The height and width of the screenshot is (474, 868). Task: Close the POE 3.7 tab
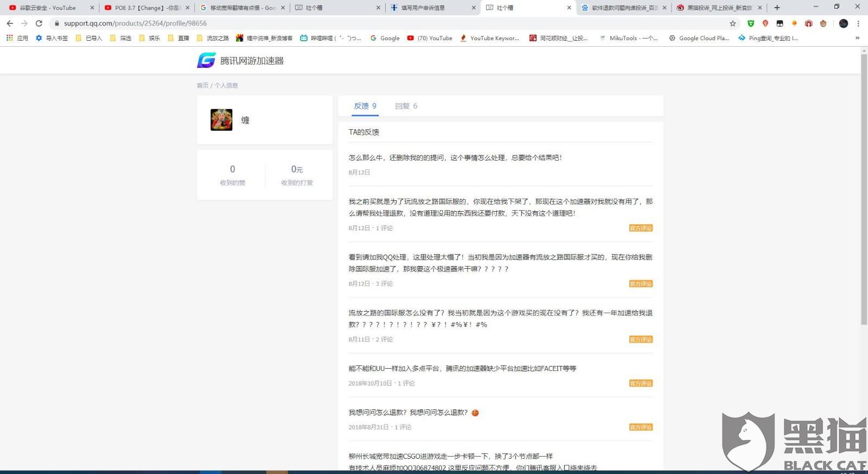[x=187, y=8]
